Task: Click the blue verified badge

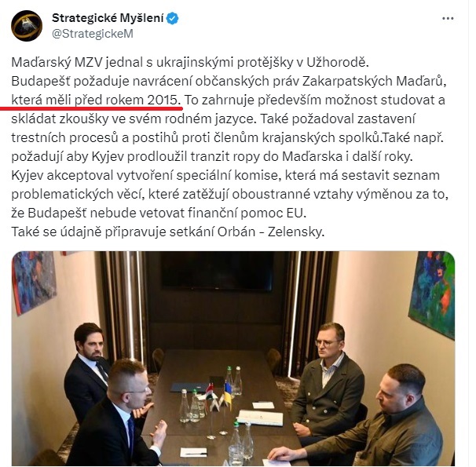Action: 174,19
